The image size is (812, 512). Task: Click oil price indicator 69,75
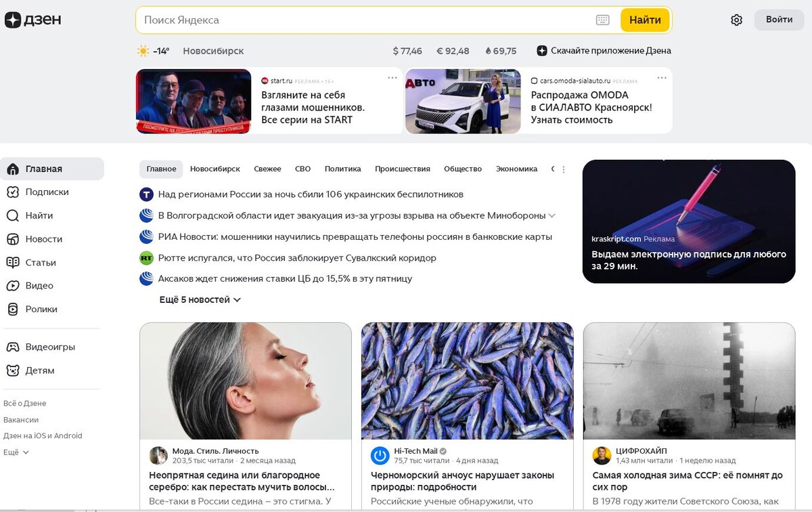pos(501,51)
